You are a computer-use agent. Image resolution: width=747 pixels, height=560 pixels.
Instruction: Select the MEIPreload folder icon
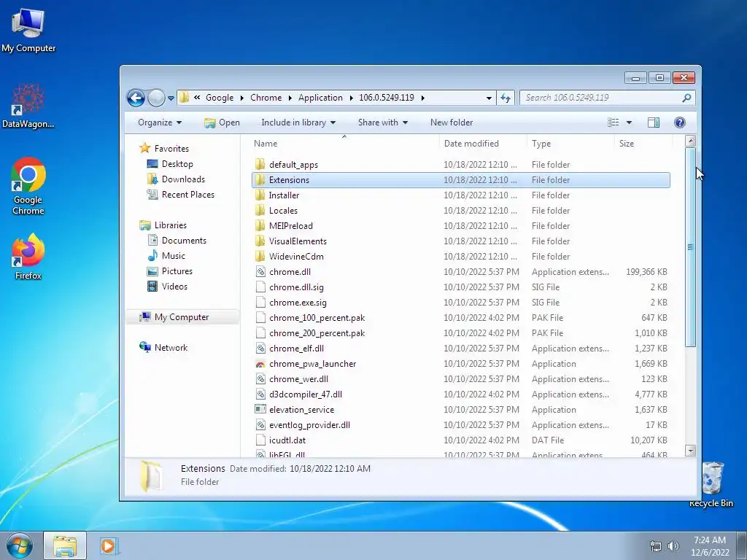(260, 226)
